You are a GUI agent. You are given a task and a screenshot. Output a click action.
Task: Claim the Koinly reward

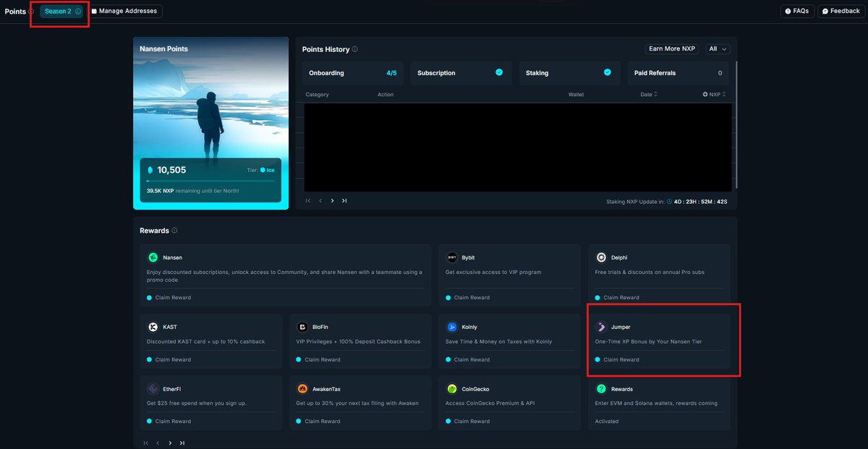[x=467, y=359]
